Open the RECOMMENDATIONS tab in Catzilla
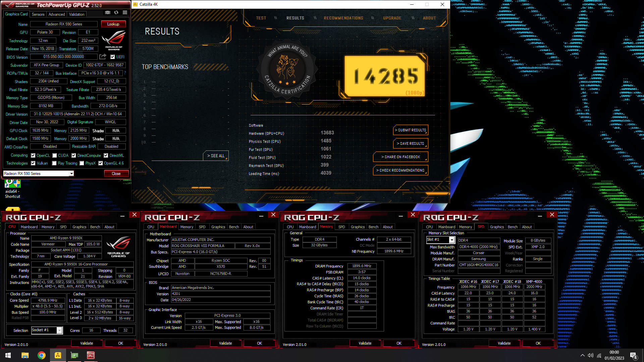Viewport: 644px width, 362px height. (343, 18)
